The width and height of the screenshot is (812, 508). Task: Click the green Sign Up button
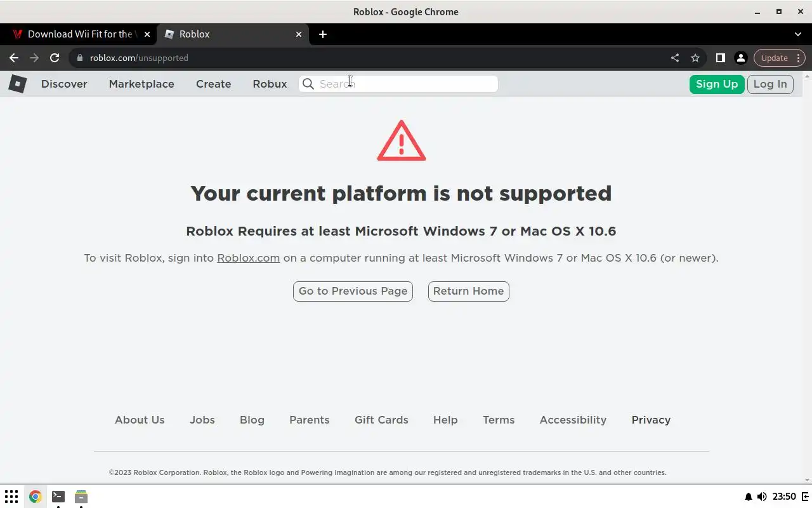pos(717,84)
